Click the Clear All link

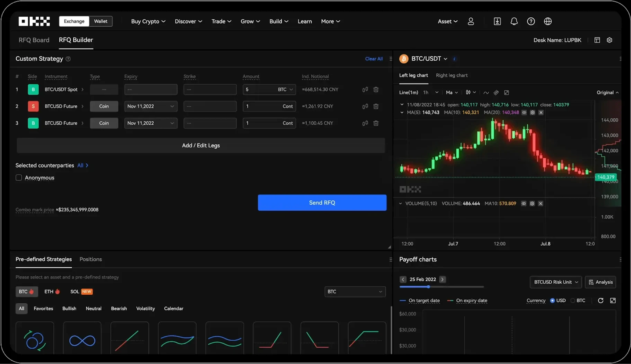(x=373, y=58)
